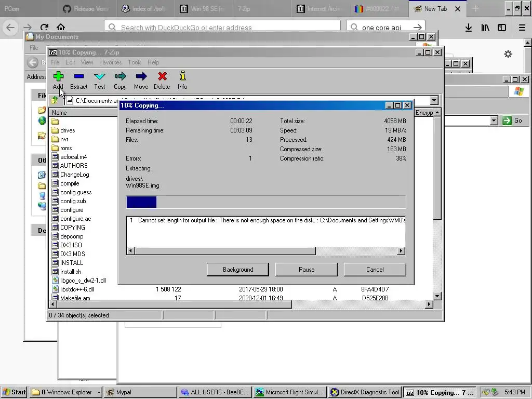The height and width of the screenshot is (399, 532).
Task: Click the new tab settings gear icon
Action: click(508, 54)
